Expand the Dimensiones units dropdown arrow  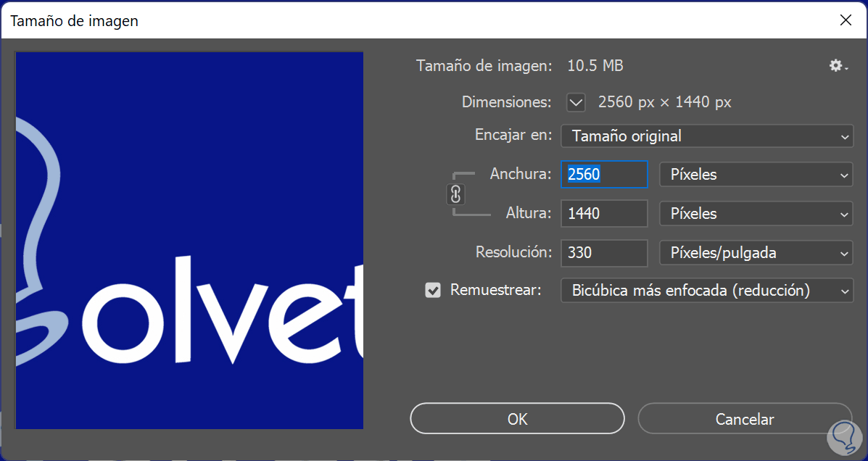click(x=576, y=101)
